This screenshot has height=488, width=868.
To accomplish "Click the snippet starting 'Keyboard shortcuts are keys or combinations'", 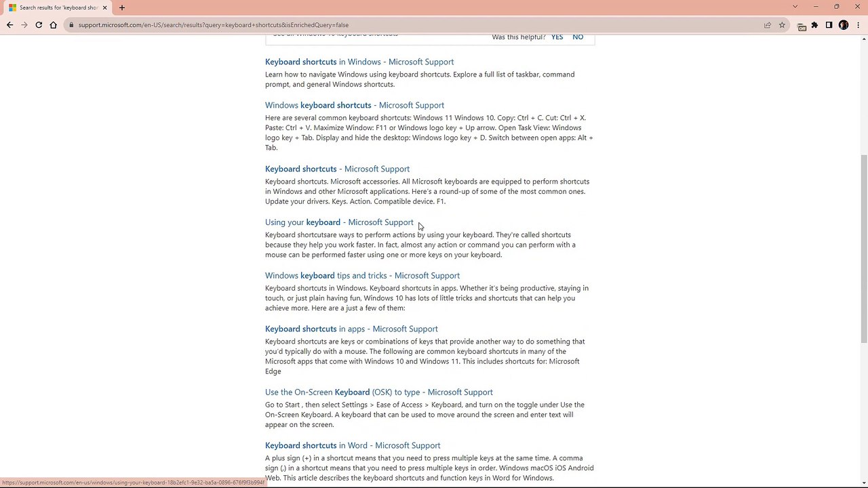I will tap(425, 357).
